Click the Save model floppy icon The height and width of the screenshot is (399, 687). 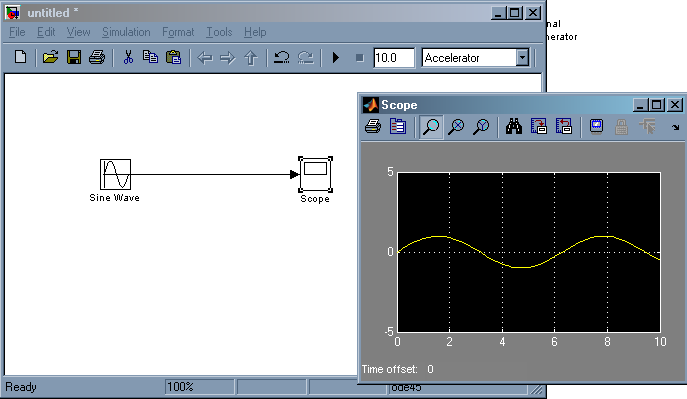pos(74,57)
